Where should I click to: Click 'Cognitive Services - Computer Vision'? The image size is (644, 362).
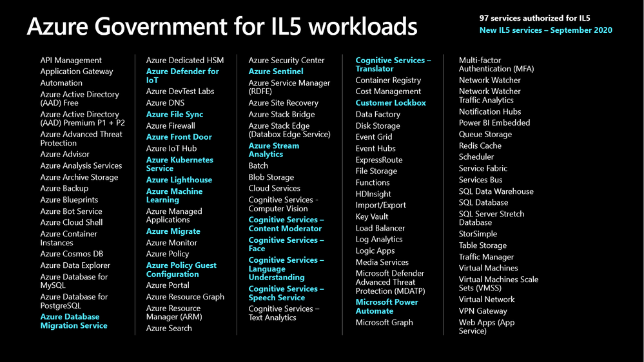284,204
